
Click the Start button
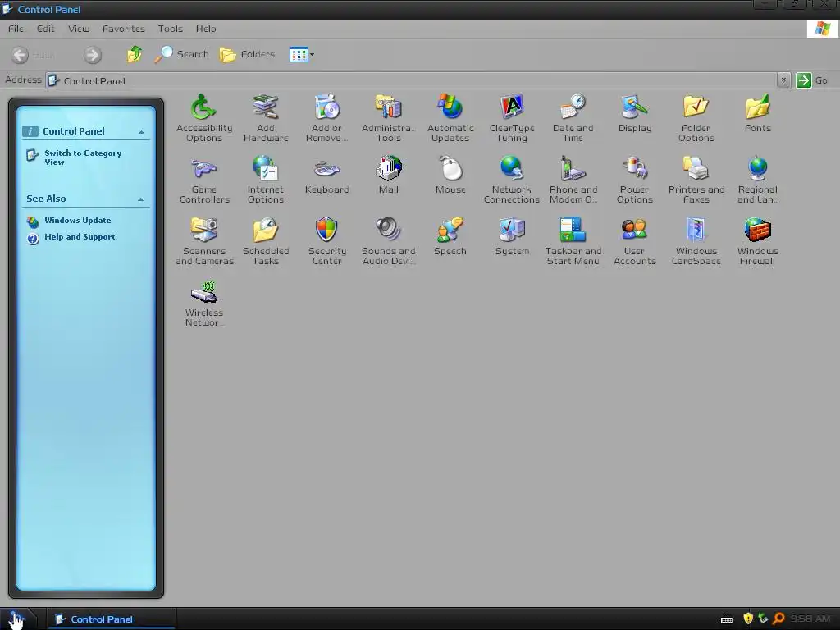click(x=18, y=619)
